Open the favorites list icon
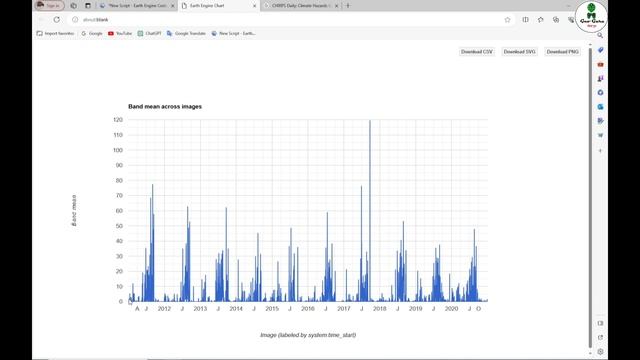This screenshot has height=360, width=640. pyautogui.click(x=541, y=20)
